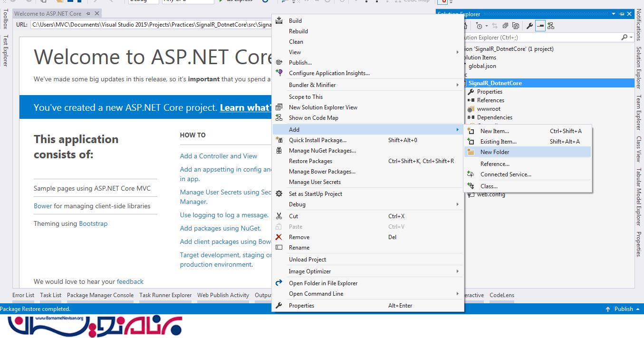Open the wrench Properties icon in Solution Explorer toolbar
Image resolution: width=644 pixels, height=338 pixels.
pyautogui.click(x=529, y=26)
